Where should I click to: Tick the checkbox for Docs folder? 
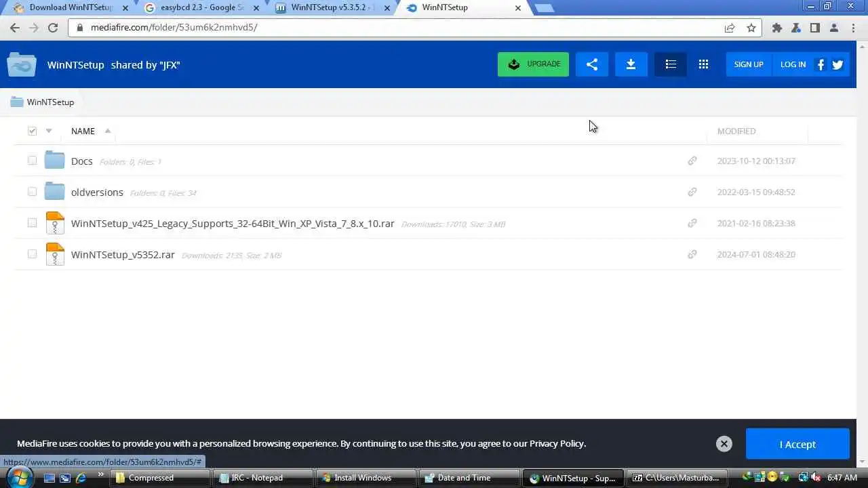[x=32, y=161]
